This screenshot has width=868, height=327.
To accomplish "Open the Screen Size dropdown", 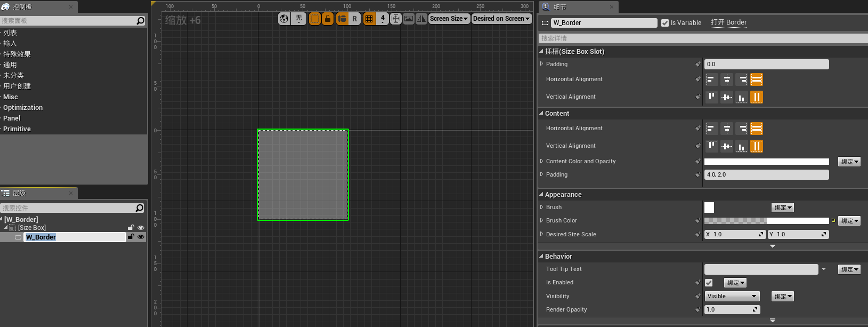I will tap(449, 19).
